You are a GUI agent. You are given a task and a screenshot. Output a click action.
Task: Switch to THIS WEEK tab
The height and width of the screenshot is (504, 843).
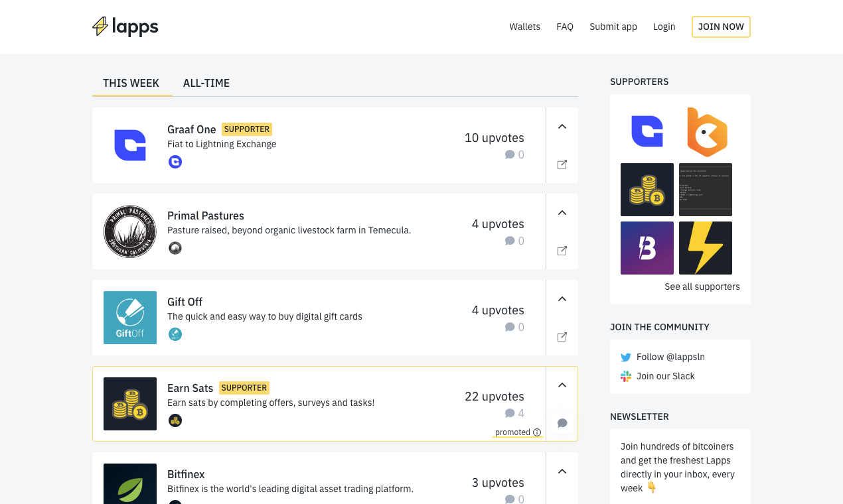[131, 84]
